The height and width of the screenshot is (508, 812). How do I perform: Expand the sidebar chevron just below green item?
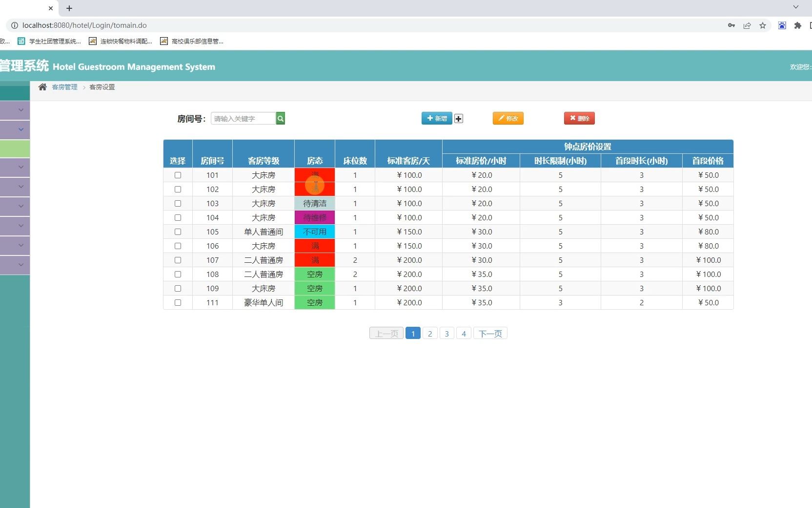pos(21,167)
